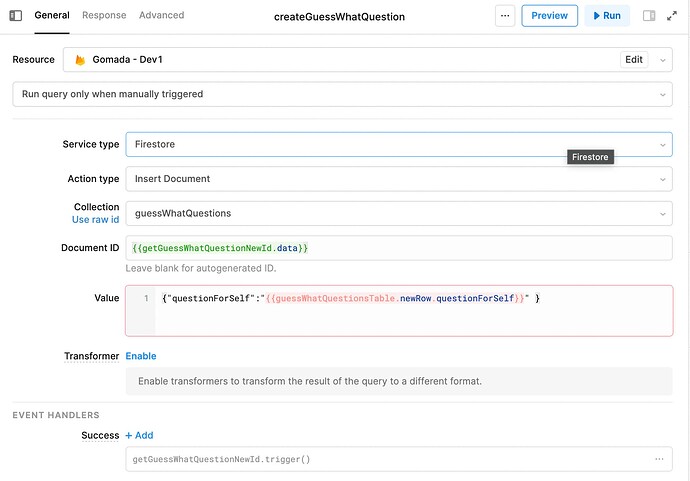Open the success handler three-dots menu
Screen dimensions: 690x481
659,459
